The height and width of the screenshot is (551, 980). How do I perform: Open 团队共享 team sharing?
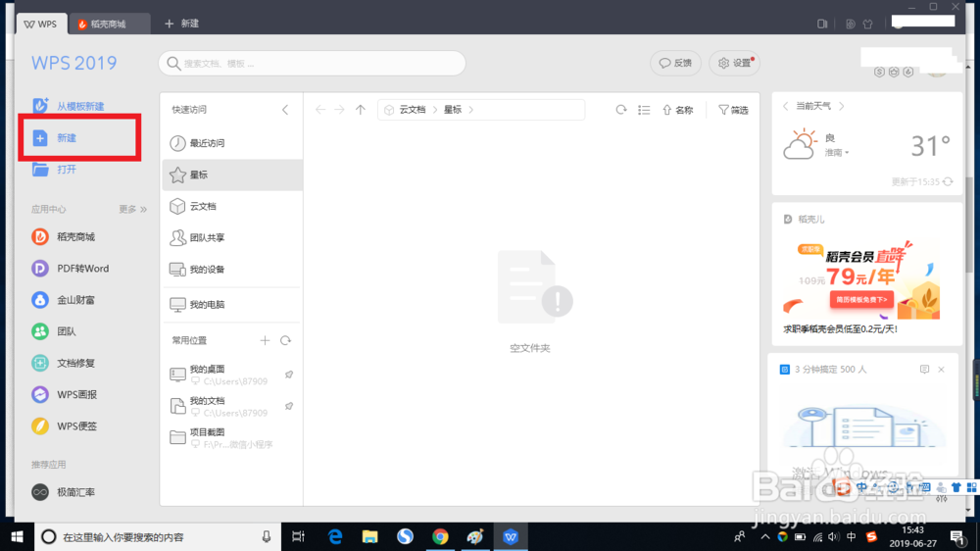point(232,237)
